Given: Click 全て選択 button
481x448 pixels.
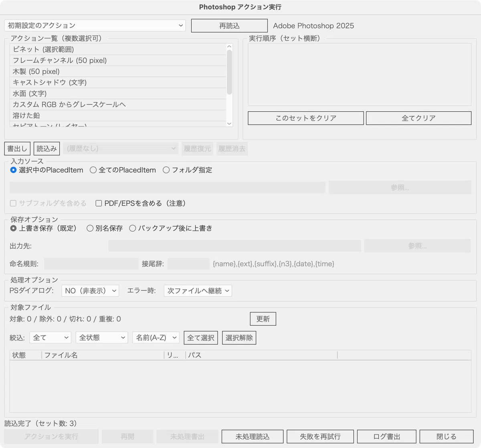Looking at the screenshot, I should [x=201, y=338].
